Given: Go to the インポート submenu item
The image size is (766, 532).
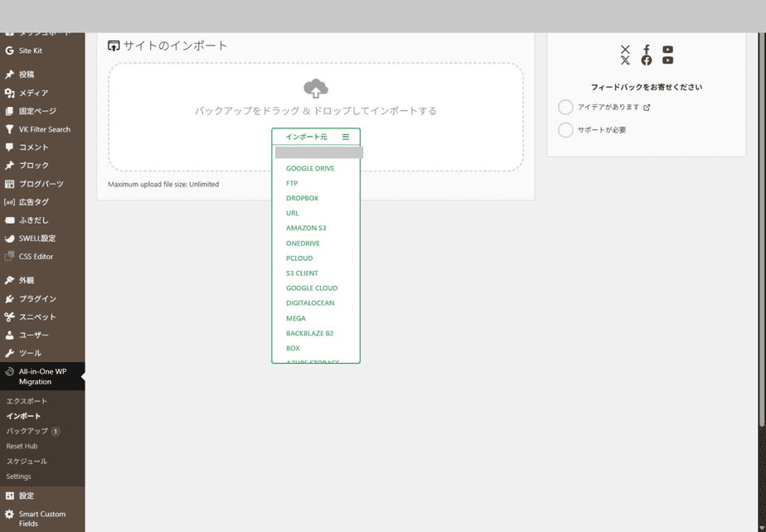Looking at the screenshot, I should [x=23, y=416].
